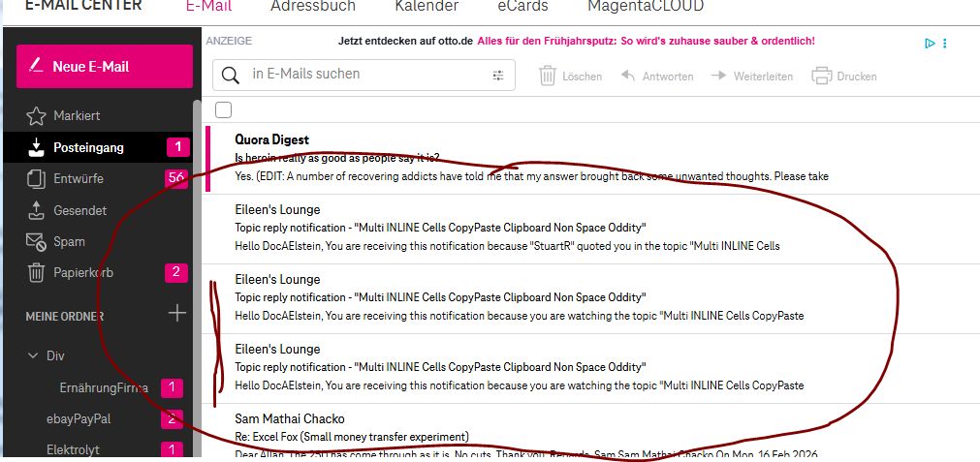The height and width of the screenshot is (462, 980).
Task: Open search filter options sliders icon
Action: tap(498, 76)
